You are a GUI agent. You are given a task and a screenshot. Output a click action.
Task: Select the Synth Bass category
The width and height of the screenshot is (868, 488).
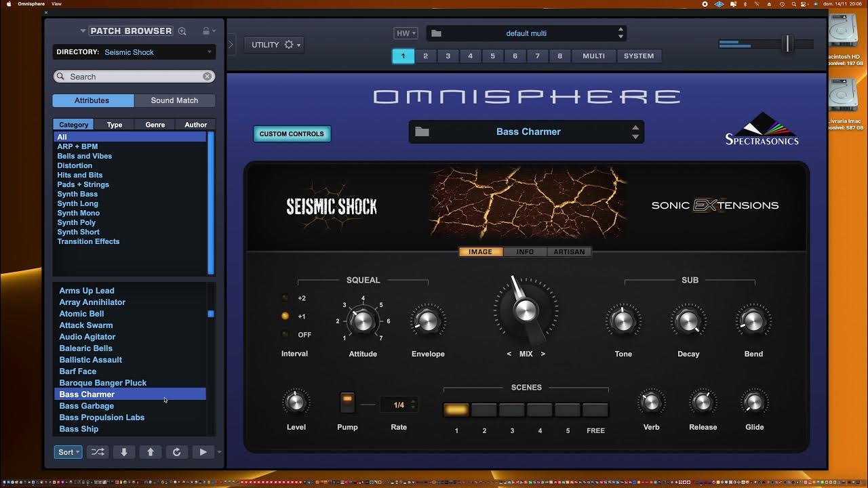(x=77, y=194)
